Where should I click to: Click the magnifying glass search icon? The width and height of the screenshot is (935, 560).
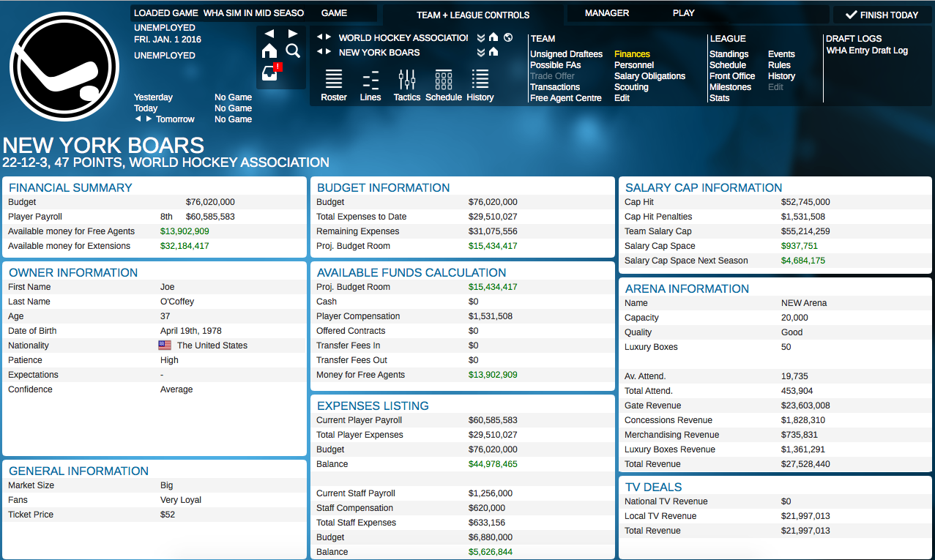coord(293,51)
